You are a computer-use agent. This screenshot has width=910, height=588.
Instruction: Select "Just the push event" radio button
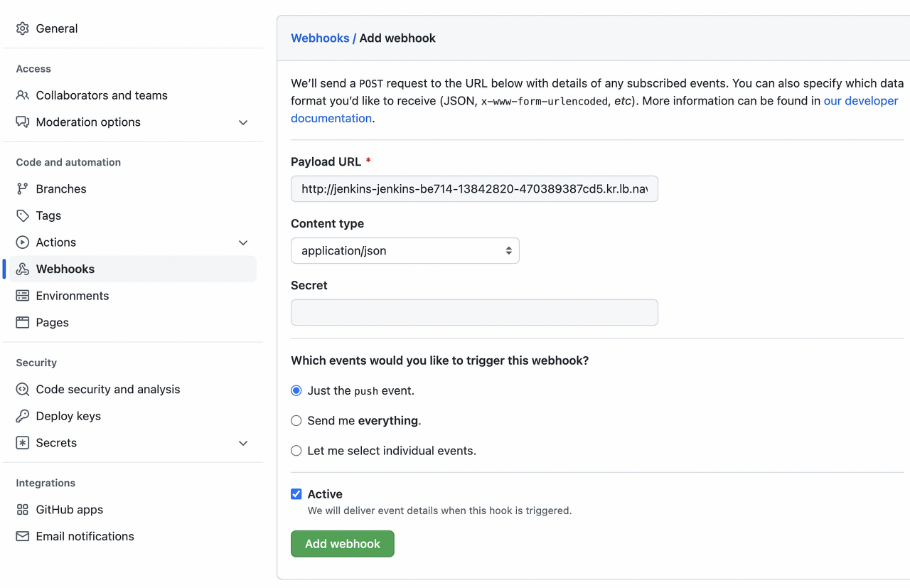(x=296, y=390)
